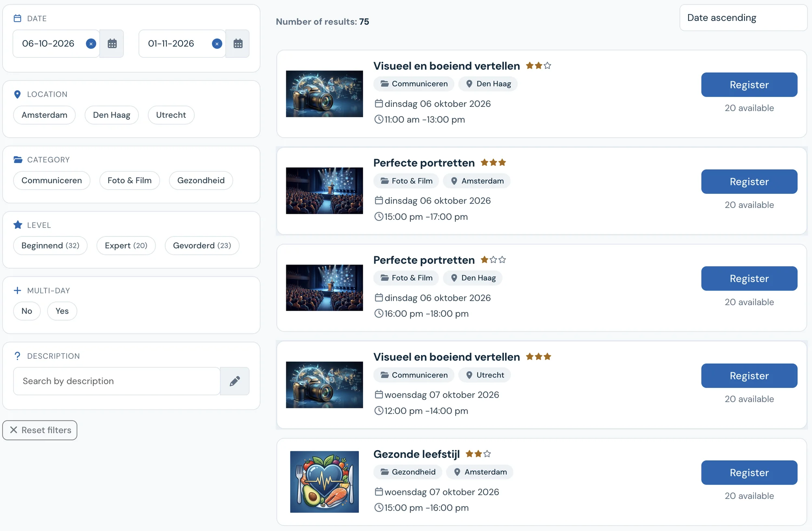Click the Search by description field

[x=117, y=381]
